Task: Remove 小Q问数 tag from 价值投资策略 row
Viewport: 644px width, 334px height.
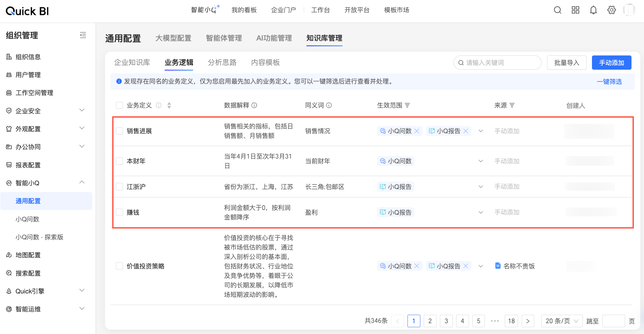Action: tap(417, 266)
